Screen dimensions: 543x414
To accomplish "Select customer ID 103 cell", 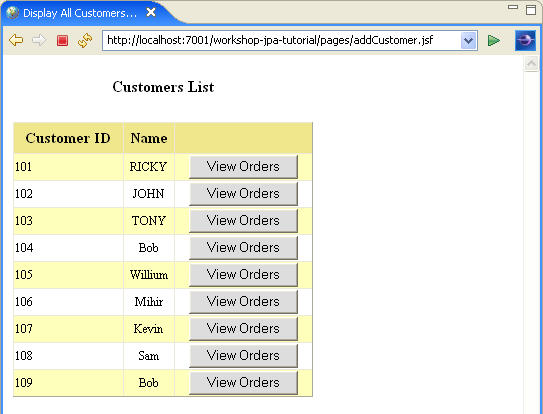I will click(x=68, y=221).
